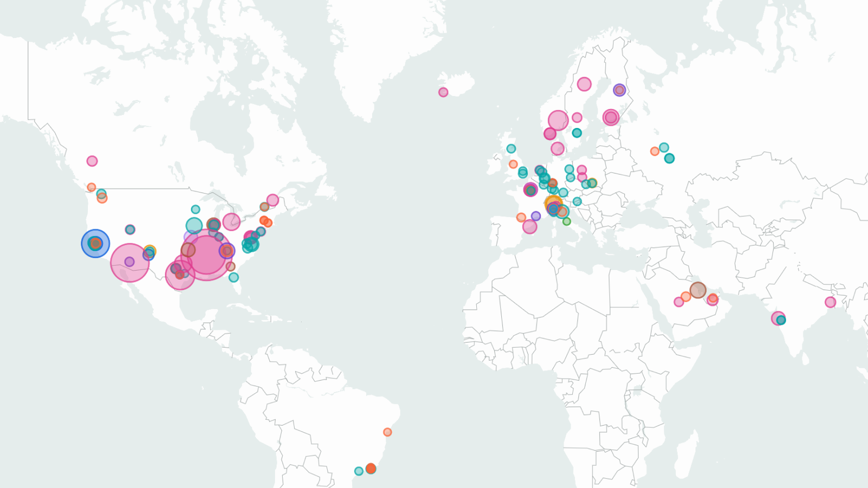The image size is (868, 488).
Task: Select the teal bubble in Florida
Action: pos(234,278)
